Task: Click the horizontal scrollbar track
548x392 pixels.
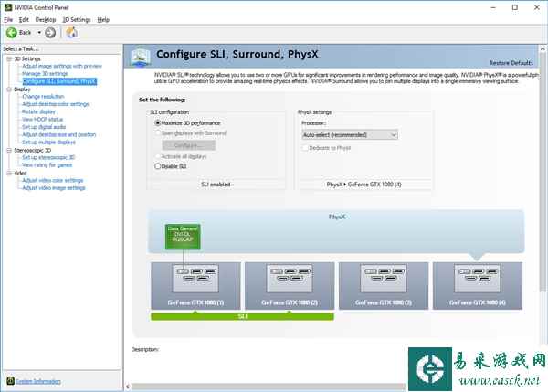Action: point(269,387)
